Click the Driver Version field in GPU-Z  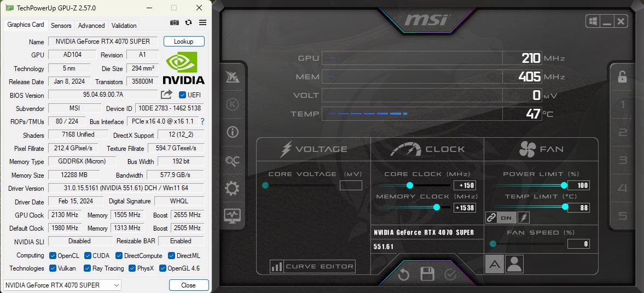[x=126, y=189]
